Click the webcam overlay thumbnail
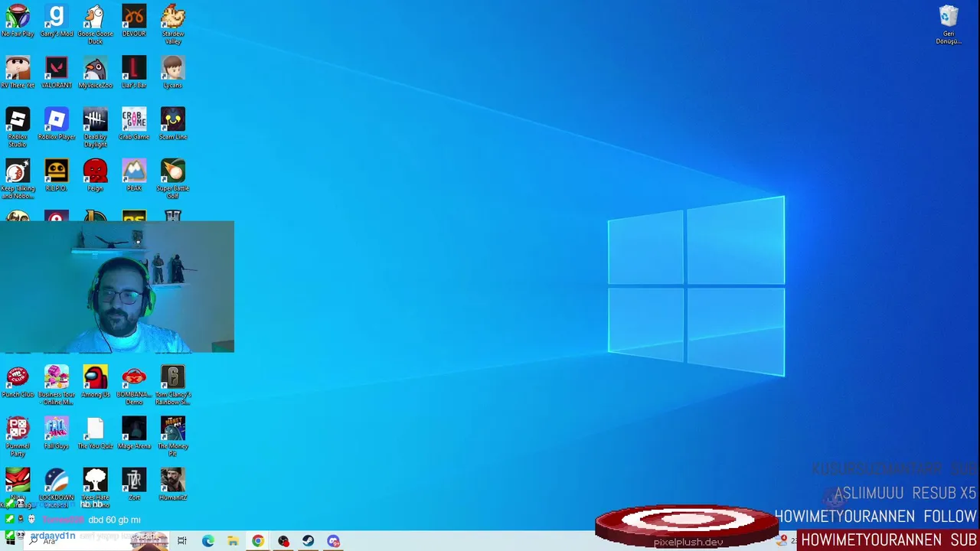The height and width of the screenshot is (551, 980). tap(117, 287)
